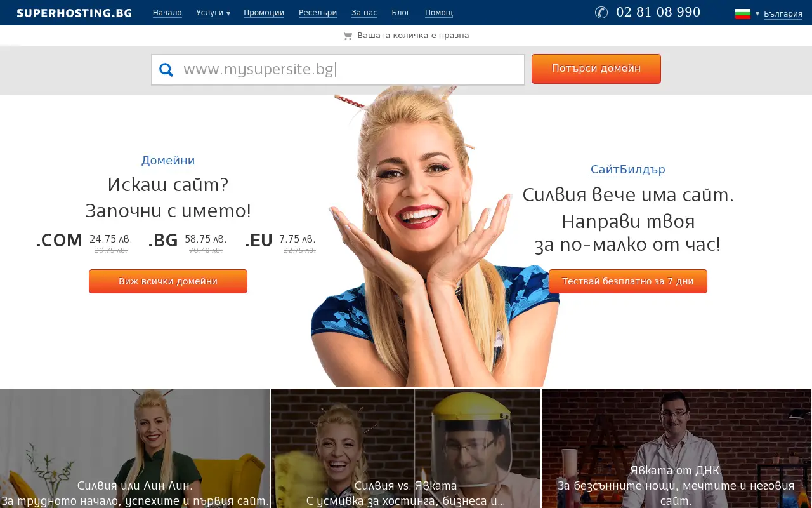Open the България country selector

tap(783, 13)
